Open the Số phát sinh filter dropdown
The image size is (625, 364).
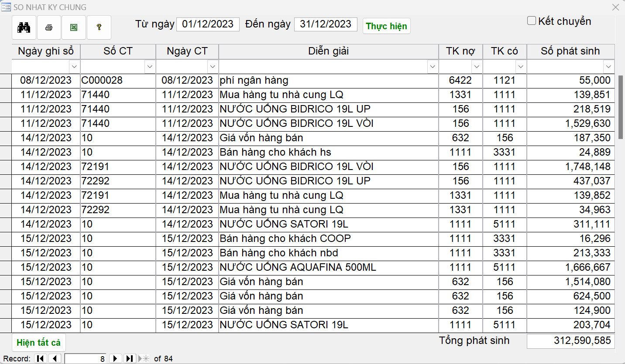click(608, 67)
